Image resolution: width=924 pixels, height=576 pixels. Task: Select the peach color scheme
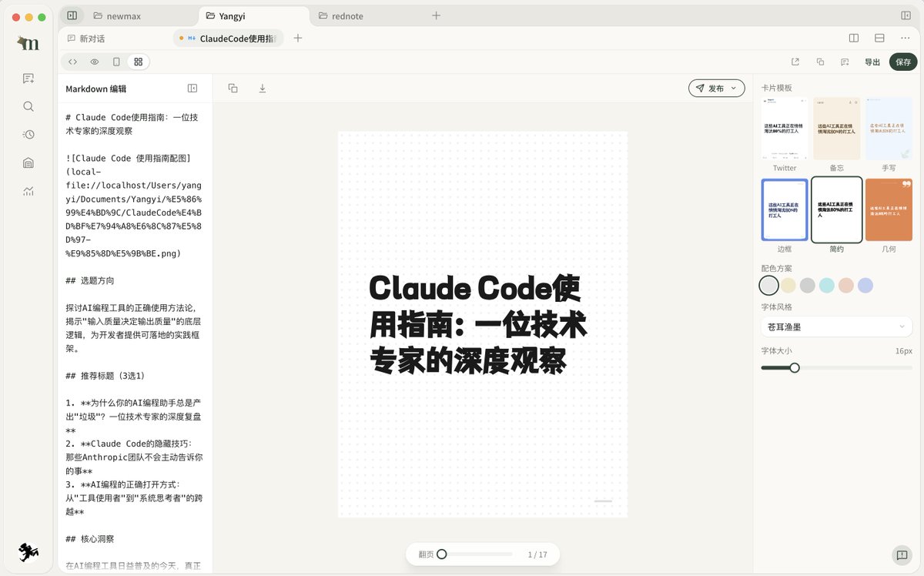tap(846, 285)
